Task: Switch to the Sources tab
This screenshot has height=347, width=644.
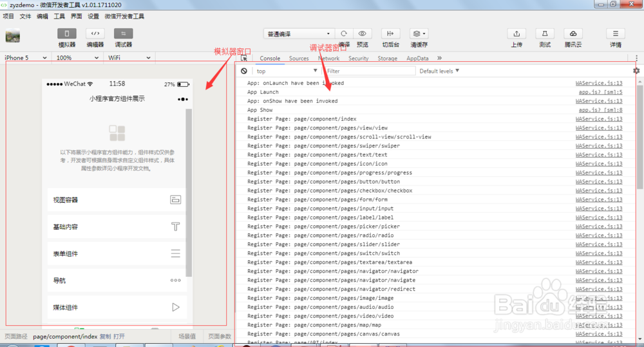Action: click(299, 59)
